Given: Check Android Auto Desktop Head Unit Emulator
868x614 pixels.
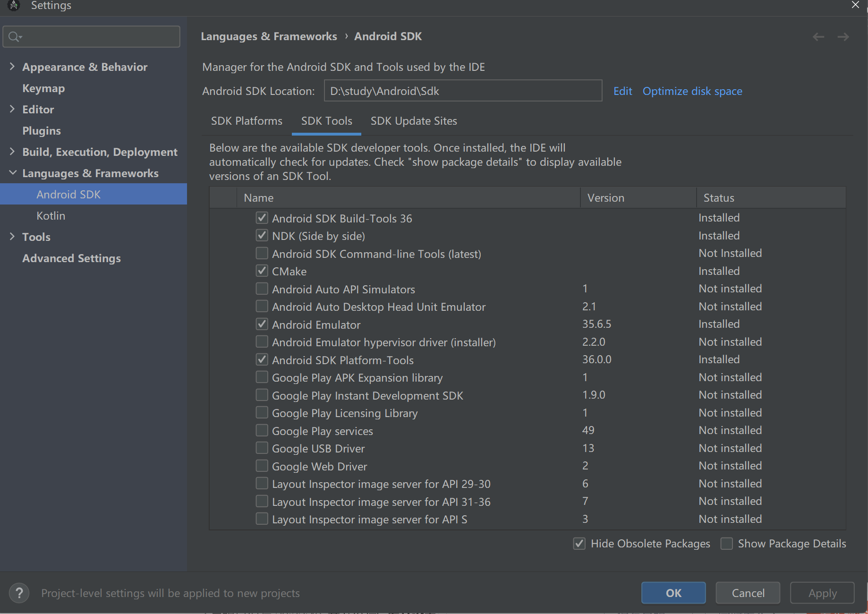Looking at the screenshot, I should [262, 306].
